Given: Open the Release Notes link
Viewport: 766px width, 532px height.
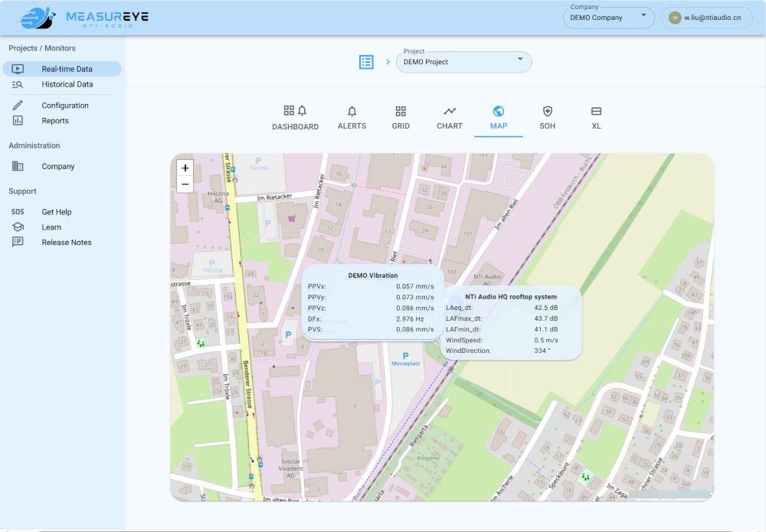Looking at the screenshot, I should point(66,242).
